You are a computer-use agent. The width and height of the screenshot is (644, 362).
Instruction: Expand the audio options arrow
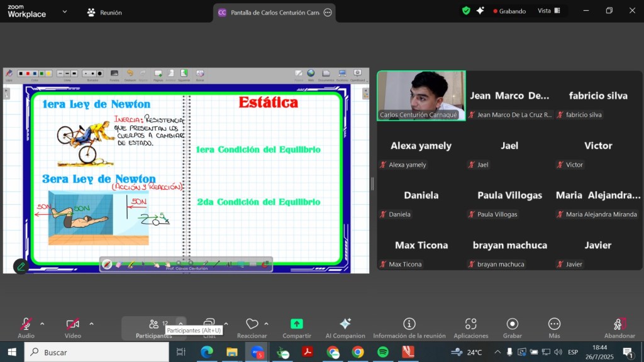coord(42,324)
